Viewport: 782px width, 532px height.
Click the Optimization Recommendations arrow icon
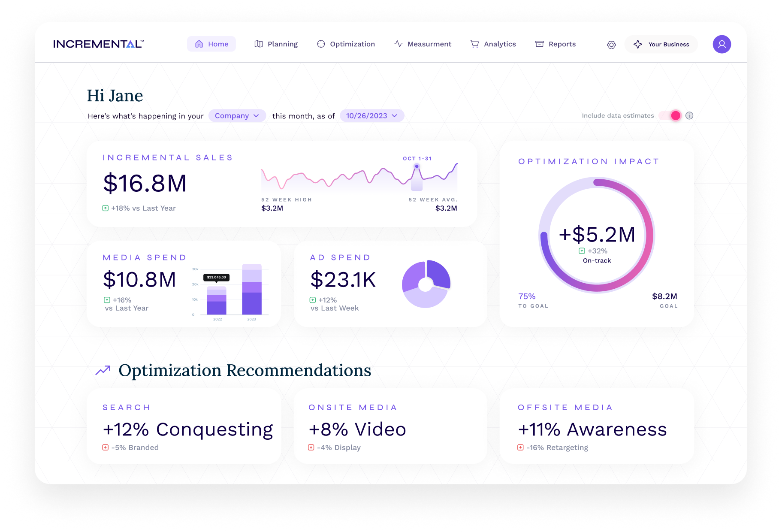(x=103, y=370)
